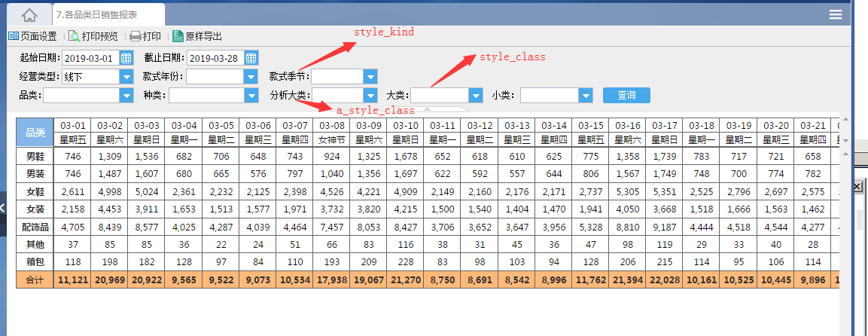The width and height of the screenshot is (868, 336).
Task: Focus the 起始日期 date field
Action: coord(91,57)
